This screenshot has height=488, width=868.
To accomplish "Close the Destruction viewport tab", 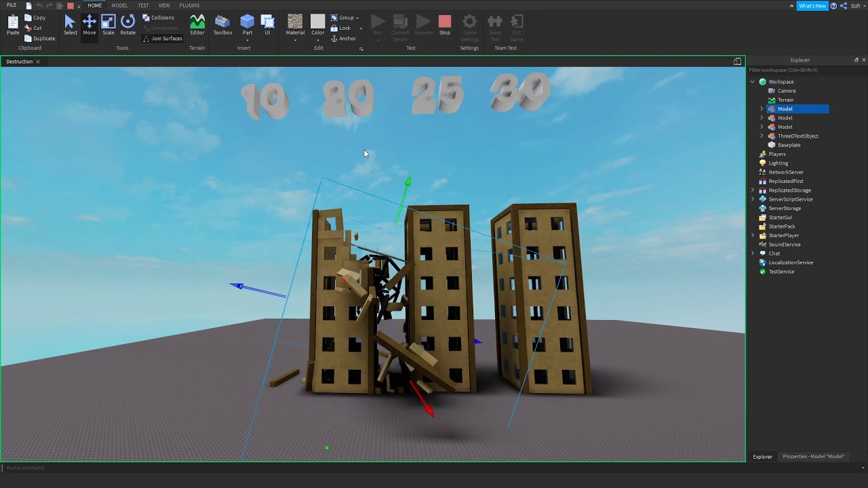I will point(38,62).
